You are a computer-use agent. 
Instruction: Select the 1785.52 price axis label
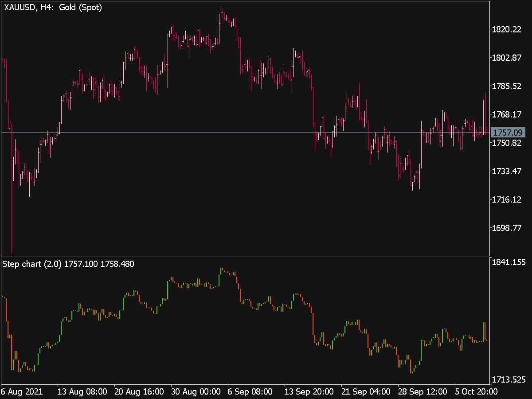pyautogui.click(x=507, y=86)
